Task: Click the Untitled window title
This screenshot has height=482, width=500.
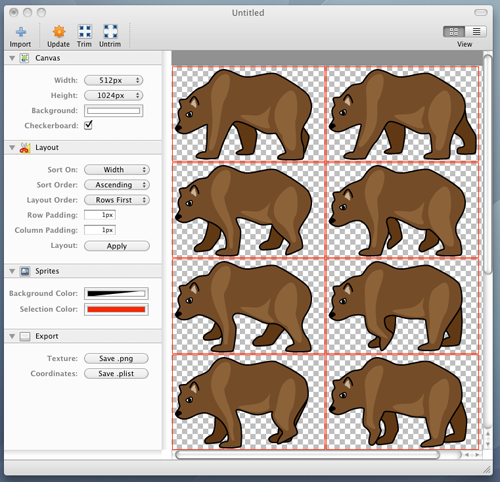Action: 248,13
